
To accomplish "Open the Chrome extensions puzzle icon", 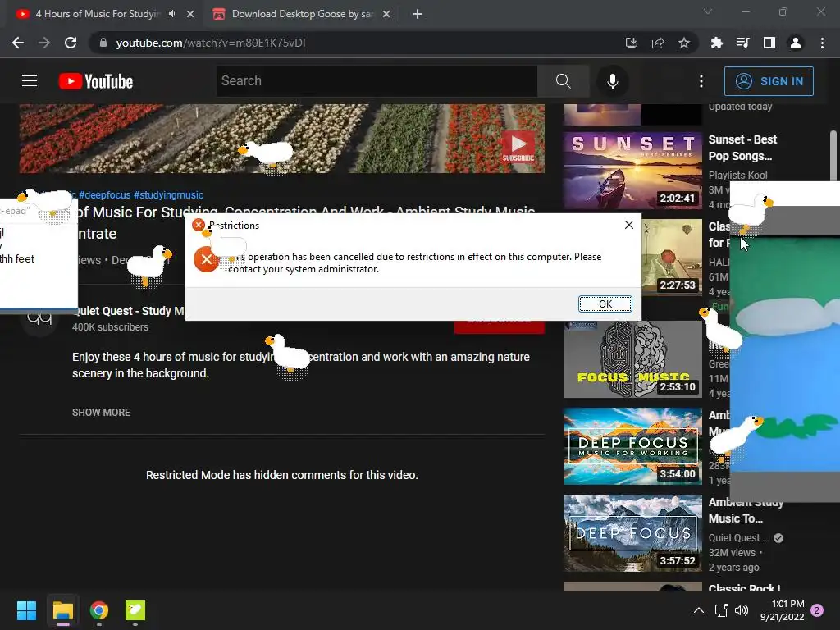I will [716, 43].
